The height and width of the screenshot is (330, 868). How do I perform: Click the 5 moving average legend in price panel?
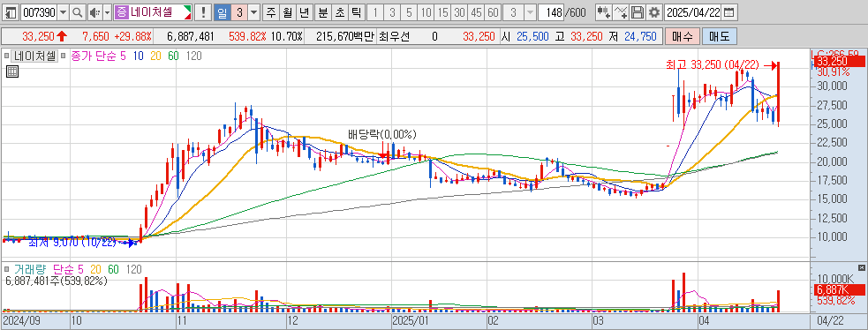click(x=123, y=56)
